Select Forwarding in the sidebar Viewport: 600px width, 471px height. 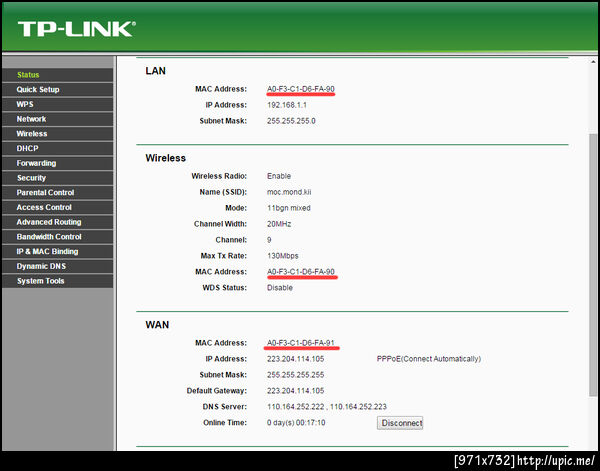click(x=57, y=163)
